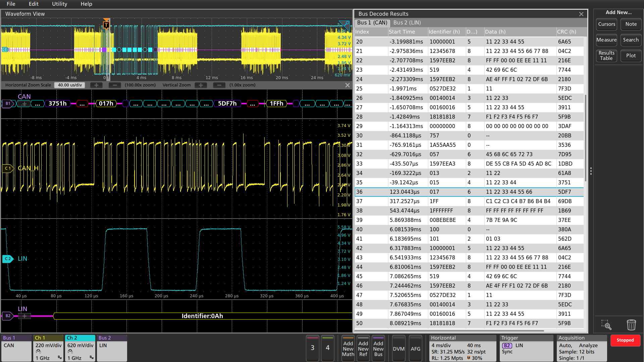Click the red Stopped button
The image size is (644, 362).
point(625,340)
